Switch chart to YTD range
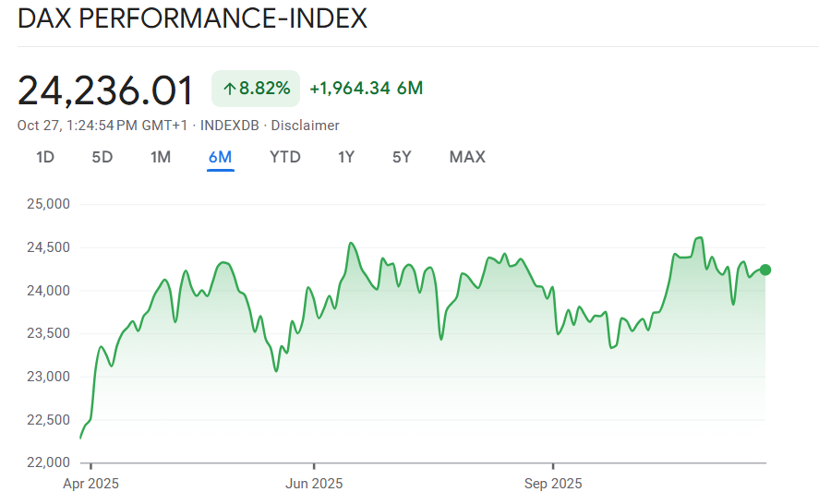This screenshot has height=504, width=819. 284,157
